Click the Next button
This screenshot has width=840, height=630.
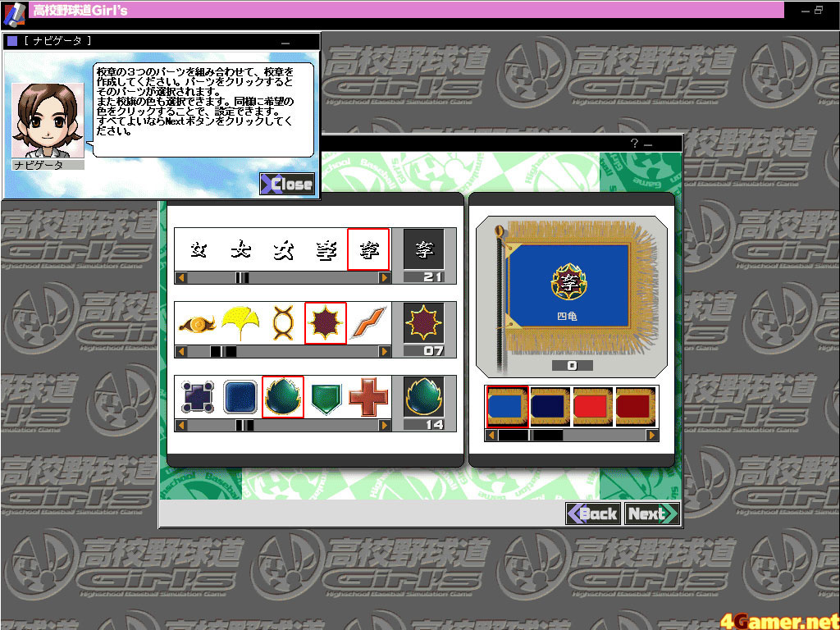652,514
